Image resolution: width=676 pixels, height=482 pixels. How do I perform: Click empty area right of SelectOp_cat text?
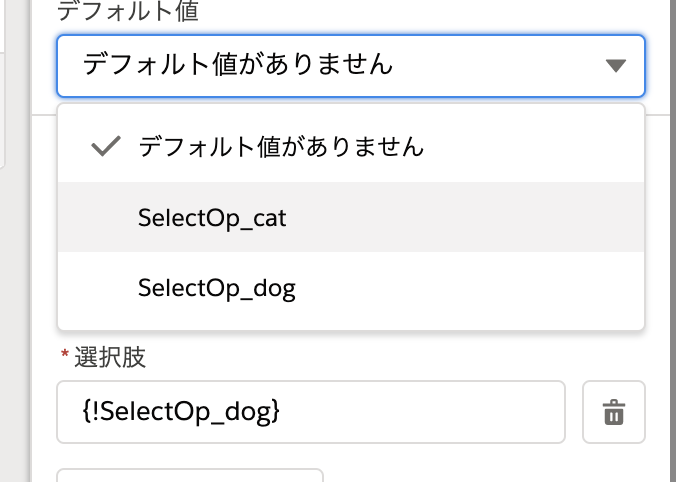point(466,217)
